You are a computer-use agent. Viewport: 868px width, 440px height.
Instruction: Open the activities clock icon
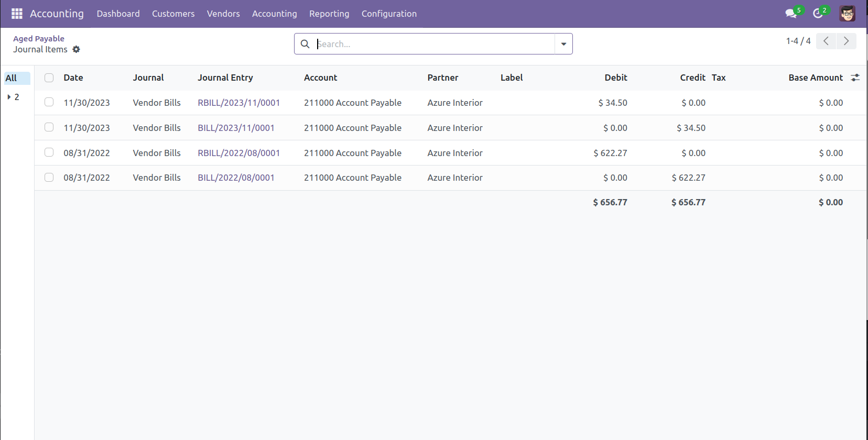coord(818,14)
